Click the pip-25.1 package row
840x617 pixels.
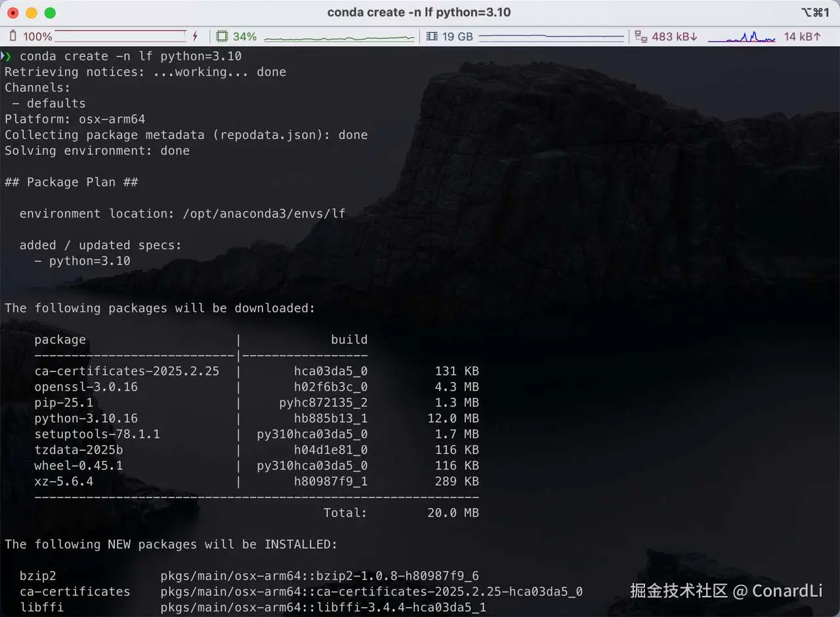tap(257, 403)
